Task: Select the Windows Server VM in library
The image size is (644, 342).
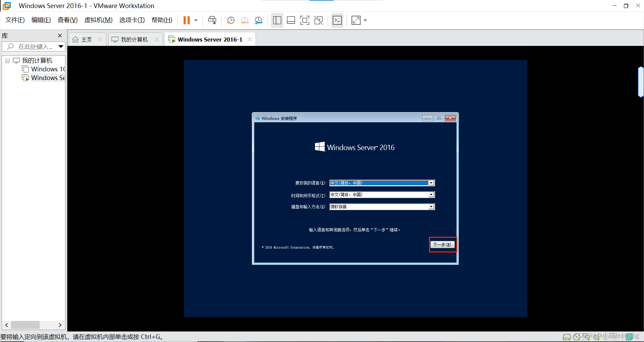Action: [x=44, y=78]
